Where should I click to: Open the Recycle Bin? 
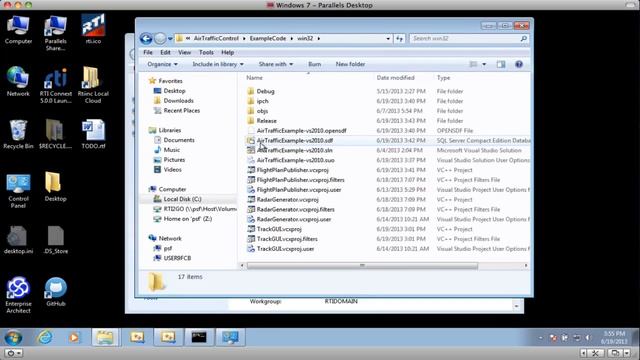point(18,134)
